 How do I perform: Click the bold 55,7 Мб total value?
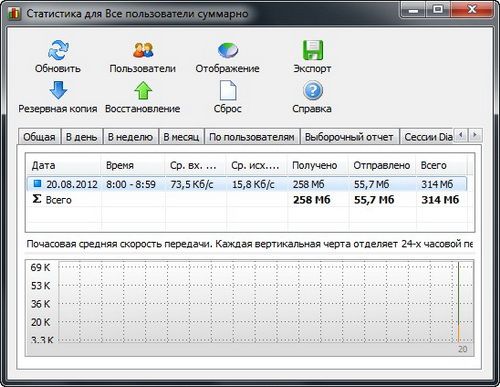374,200
